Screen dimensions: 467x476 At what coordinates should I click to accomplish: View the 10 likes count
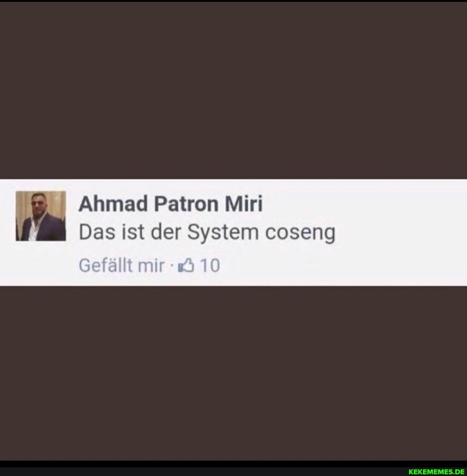210,266
